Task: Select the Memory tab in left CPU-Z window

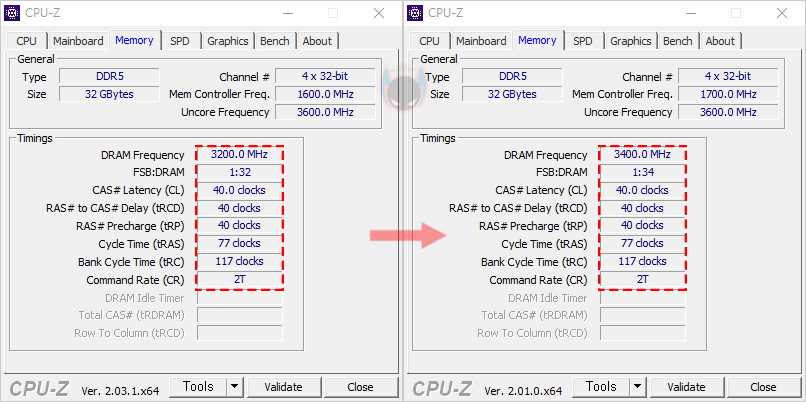Action: tap(134, 40)
